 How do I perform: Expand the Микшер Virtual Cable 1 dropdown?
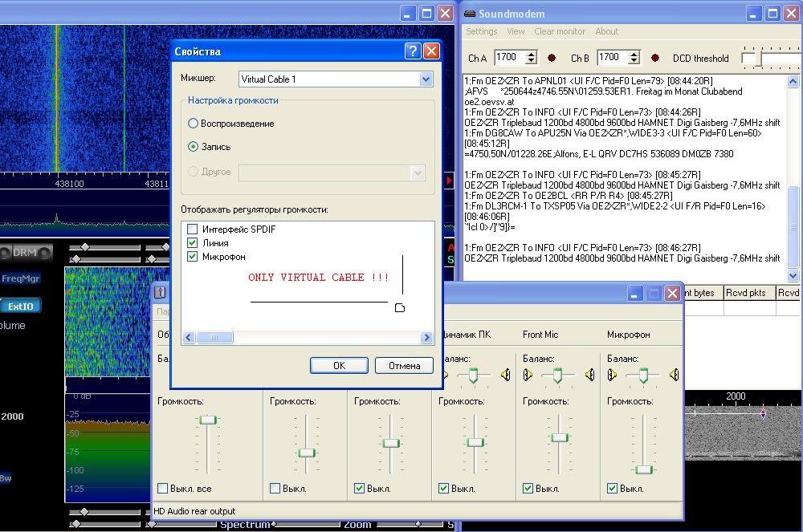click(x=426, y=79)
